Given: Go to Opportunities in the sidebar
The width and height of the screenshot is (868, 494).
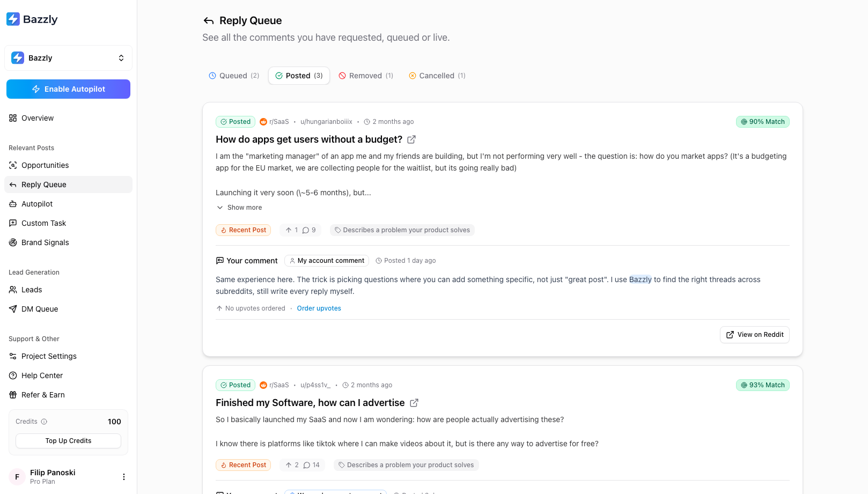Looking at the screenshot, I should pos(68,165).
